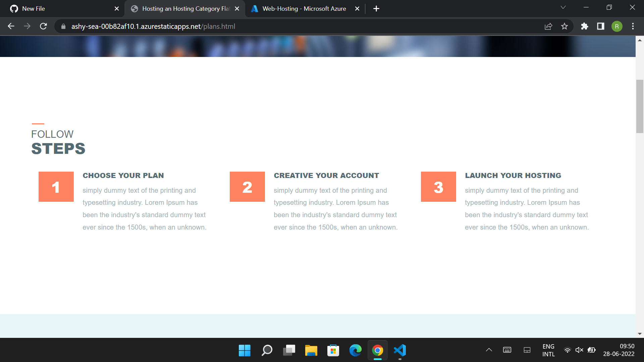Image resolution: width=644 pixels, height=362 pixels.
Task: Open taskbar Search
Action: pos(267,351)
